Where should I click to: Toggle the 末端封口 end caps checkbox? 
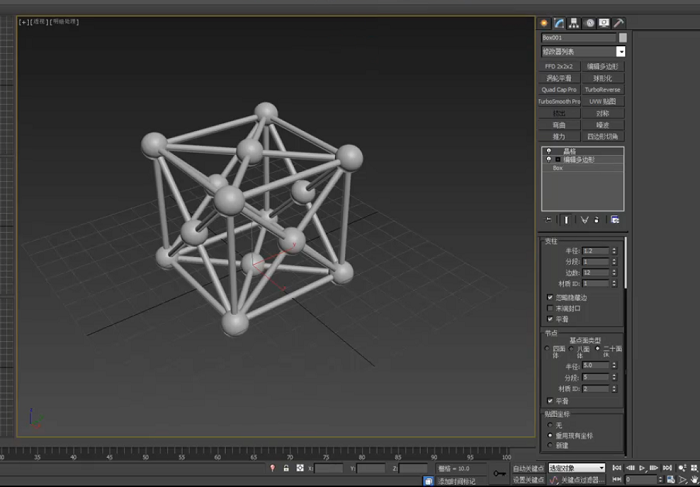[x=550, y=308]
